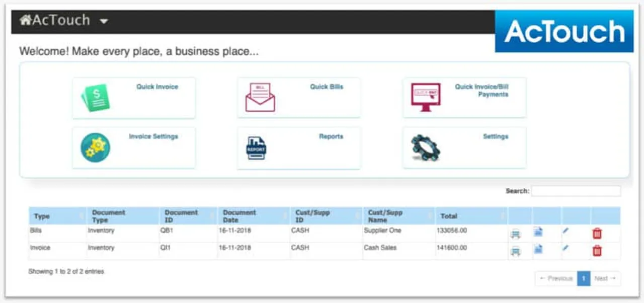Print the QB1 bill row
Screen dimensions: 644x303
click(516, 234)
